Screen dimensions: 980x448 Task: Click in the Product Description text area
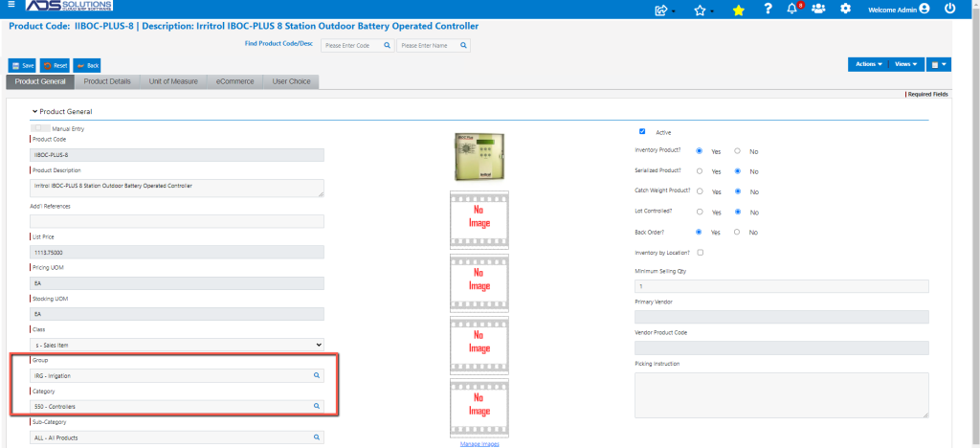(177, 188)
